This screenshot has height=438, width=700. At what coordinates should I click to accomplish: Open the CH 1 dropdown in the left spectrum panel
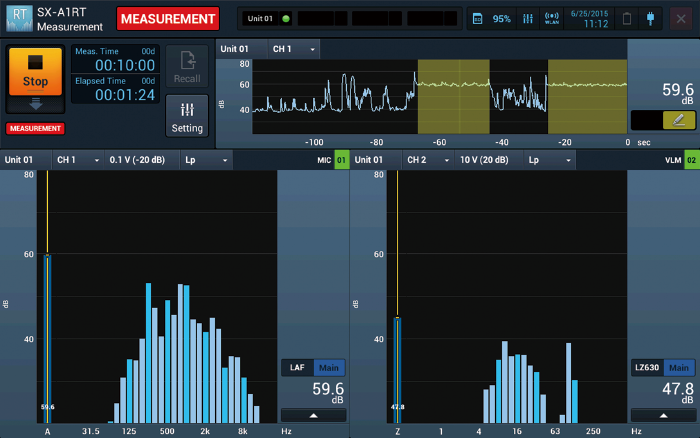click(x=78, y=160)
